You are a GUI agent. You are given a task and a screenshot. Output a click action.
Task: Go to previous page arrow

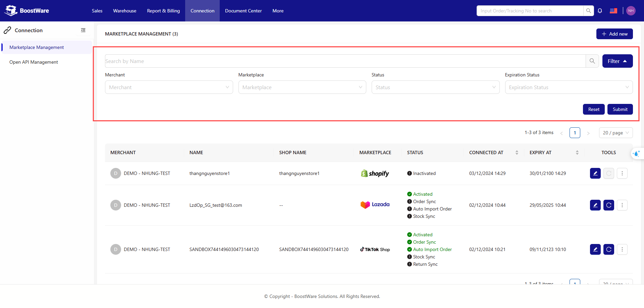tap(561, 133)
